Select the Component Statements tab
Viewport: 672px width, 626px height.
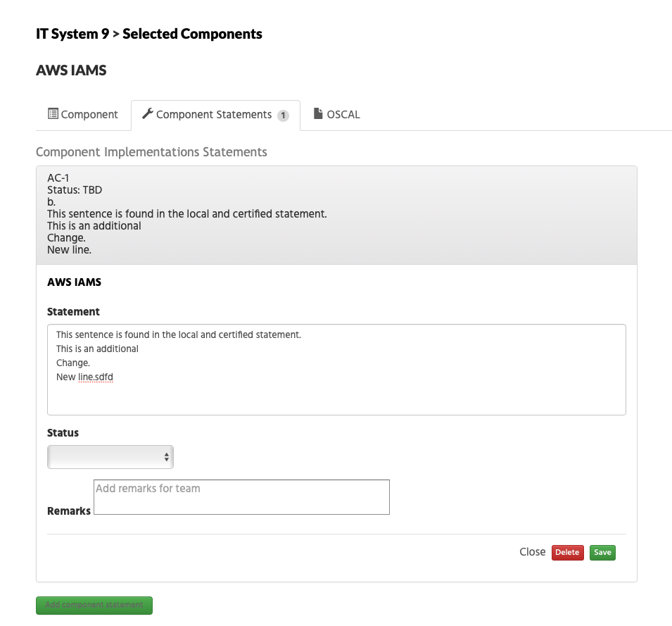pyautogui.click(x=214, y=114)
